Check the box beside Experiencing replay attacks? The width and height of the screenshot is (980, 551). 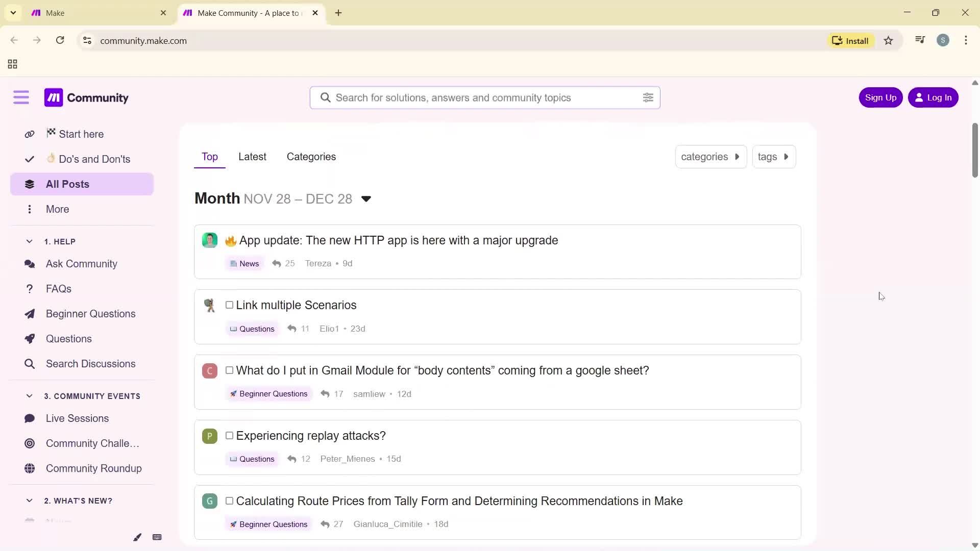pos(229,436)
